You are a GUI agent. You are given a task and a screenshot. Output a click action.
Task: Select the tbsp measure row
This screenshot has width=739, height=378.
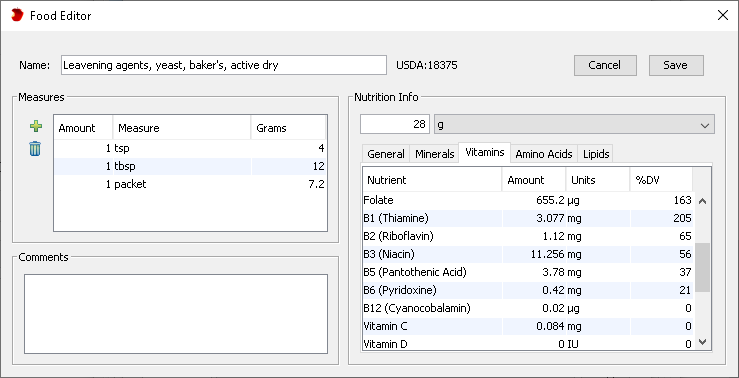pyautogui.click(x=190, y=166)
